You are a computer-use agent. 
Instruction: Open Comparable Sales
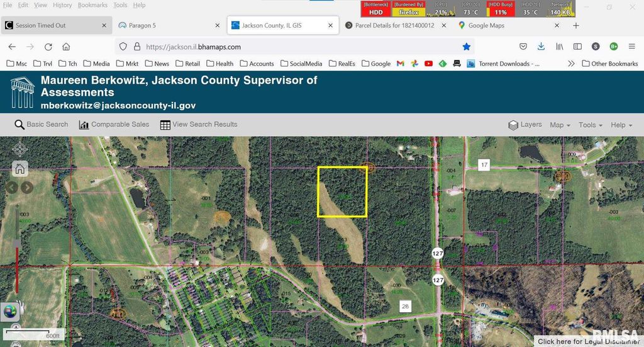coord(114,125)
